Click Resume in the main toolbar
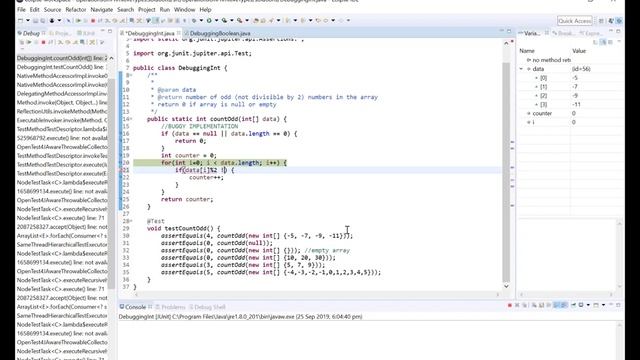 coord(78,20)
